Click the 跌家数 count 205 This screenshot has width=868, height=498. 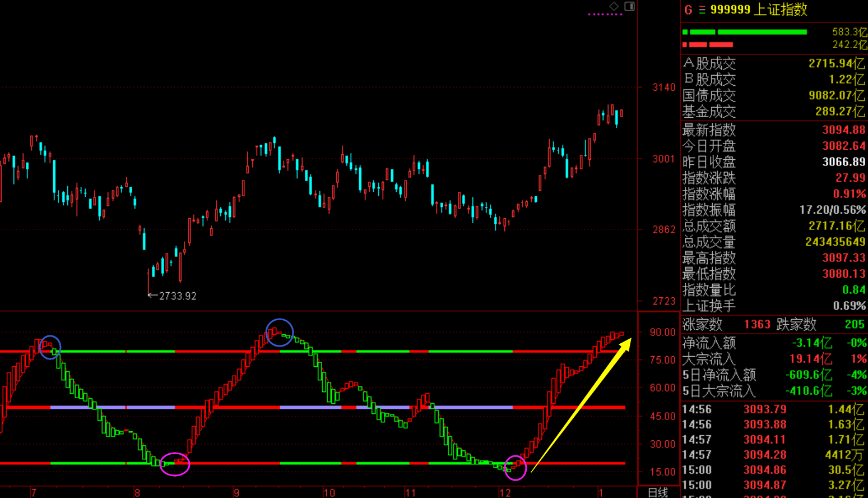tap(855, 324)
